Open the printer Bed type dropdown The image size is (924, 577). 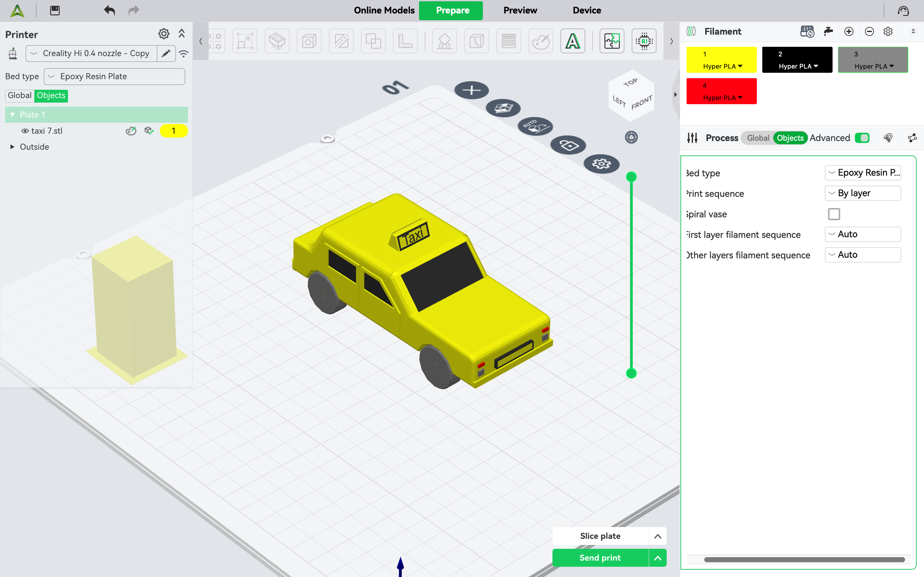[x=115, y=76]
